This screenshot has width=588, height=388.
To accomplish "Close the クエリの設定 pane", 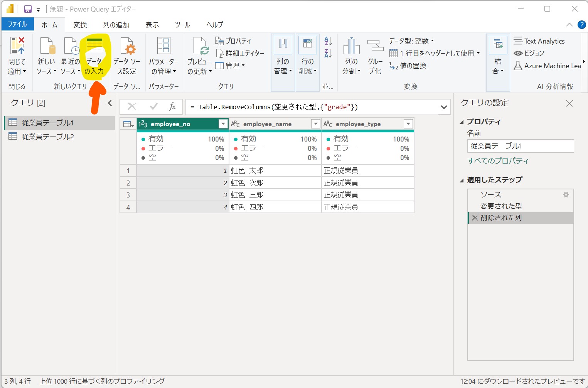I will tap(569, 103).
